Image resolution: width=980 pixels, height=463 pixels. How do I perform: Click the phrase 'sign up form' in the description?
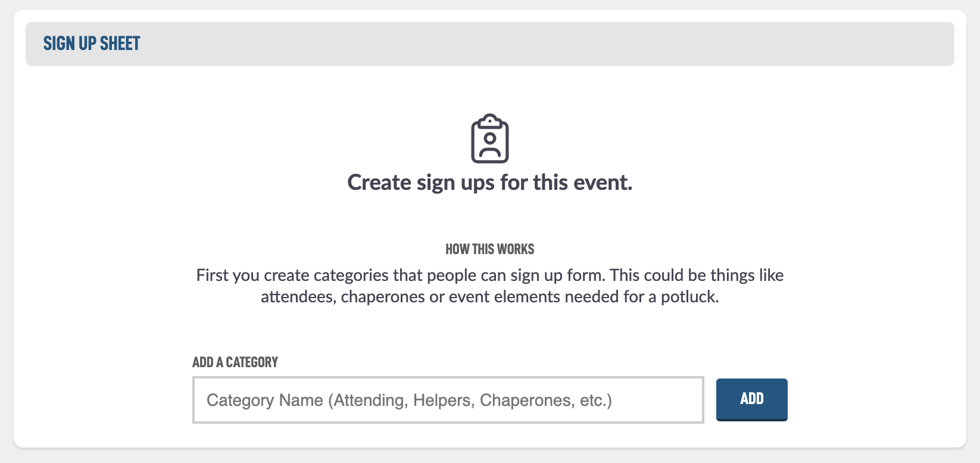click(555, 275)
